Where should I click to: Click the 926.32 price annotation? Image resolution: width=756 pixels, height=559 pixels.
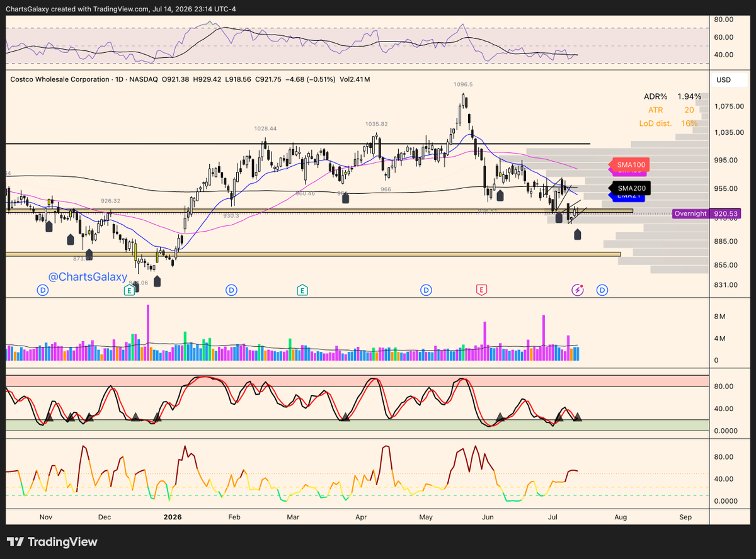110,201
